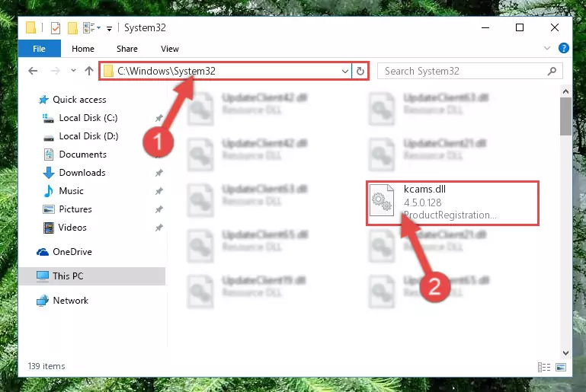Click the scroll down arrow of file list
Image resolution: width=586 pixels, height=392 pixels.
pyautogui.click(x=566, y=353)
